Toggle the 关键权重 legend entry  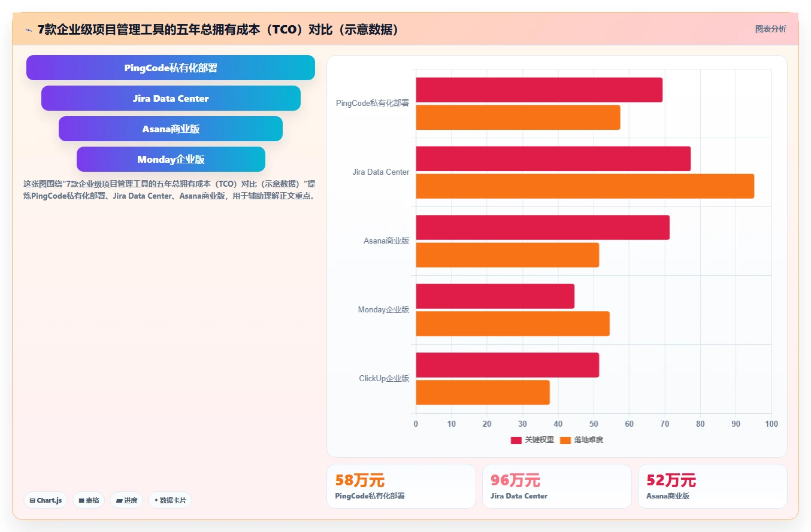[532, 440]
